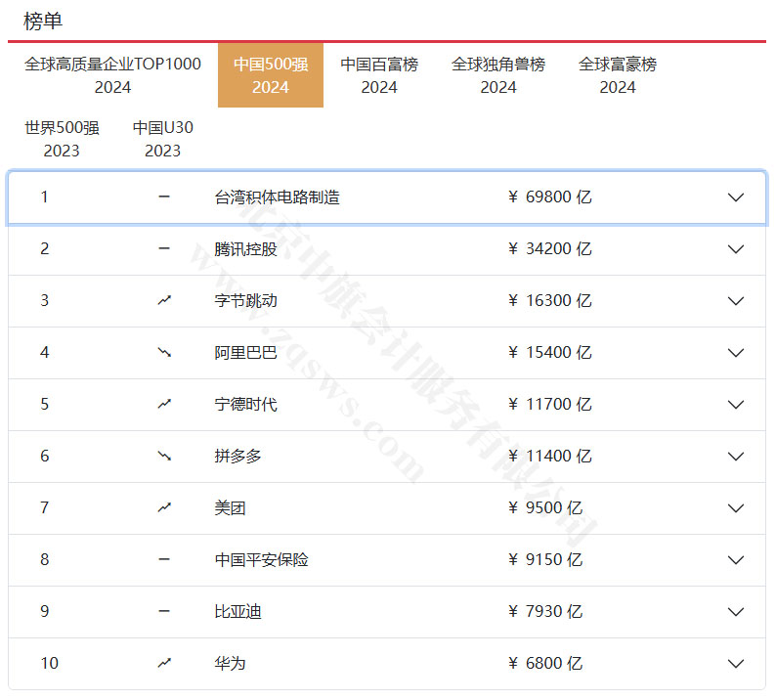
Task: Click company name 阿里巴巴
Action: [245, 353]
